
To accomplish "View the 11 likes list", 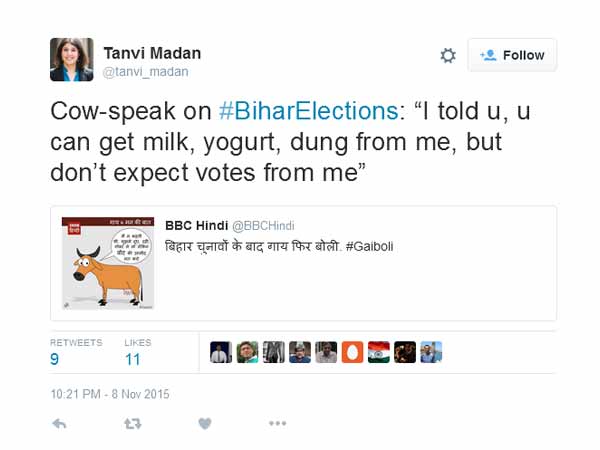I will 133,359.
